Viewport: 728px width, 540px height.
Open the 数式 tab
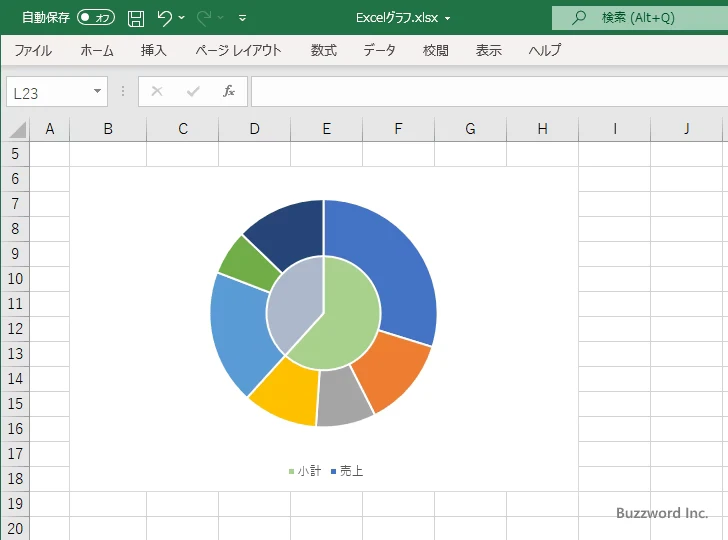[324, 50]
